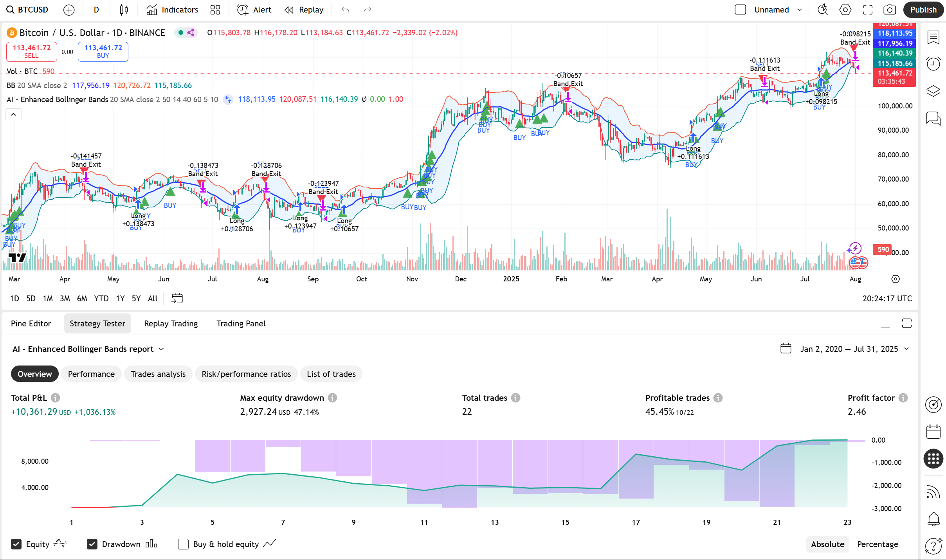Open the go-to-date calendar icon

177,298
